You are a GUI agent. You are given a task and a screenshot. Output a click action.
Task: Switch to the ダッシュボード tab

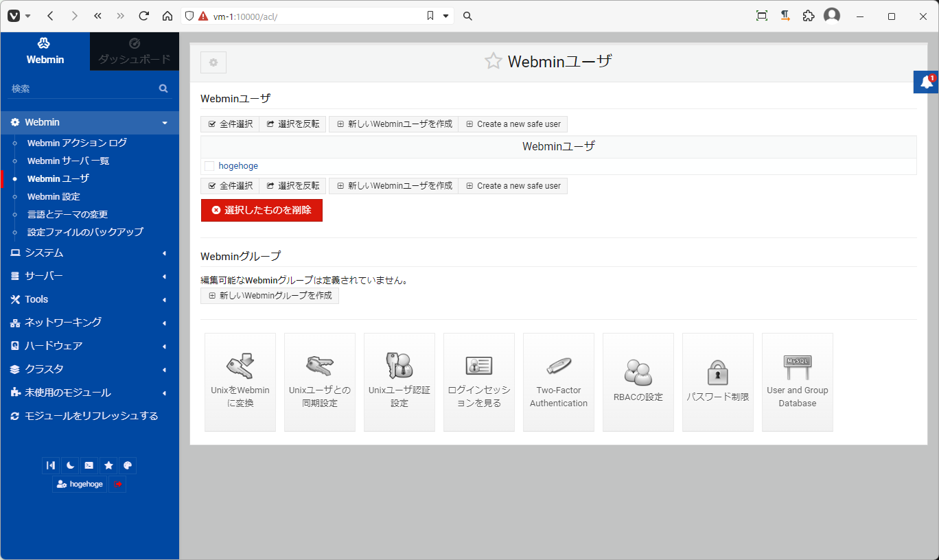pos(135,51)
